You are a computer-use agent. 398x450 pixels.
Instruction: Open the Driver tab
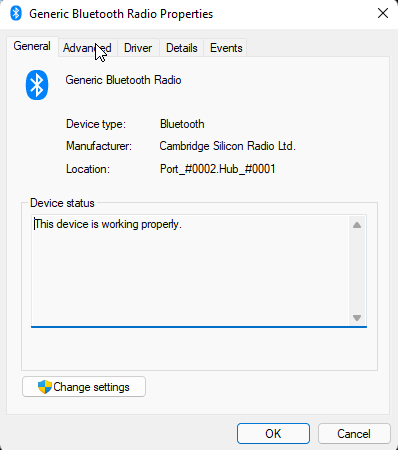[x=138, y=48]
